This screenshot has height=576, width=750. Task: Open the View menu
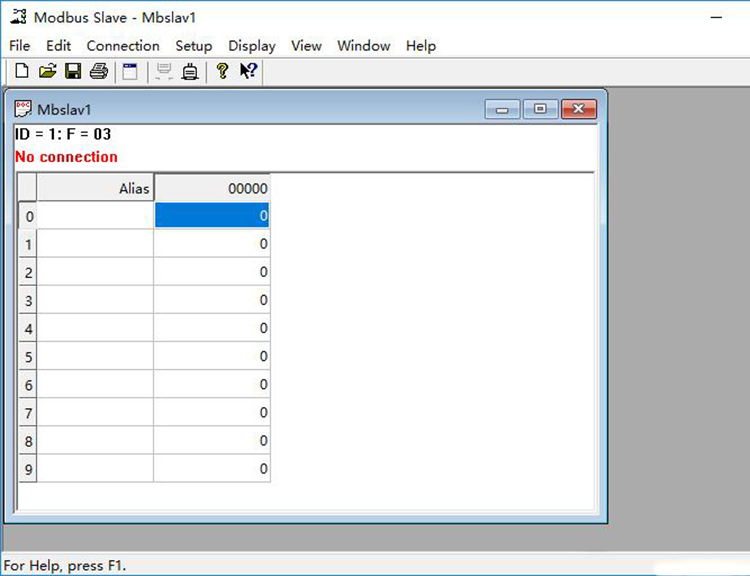pos(306,46)
